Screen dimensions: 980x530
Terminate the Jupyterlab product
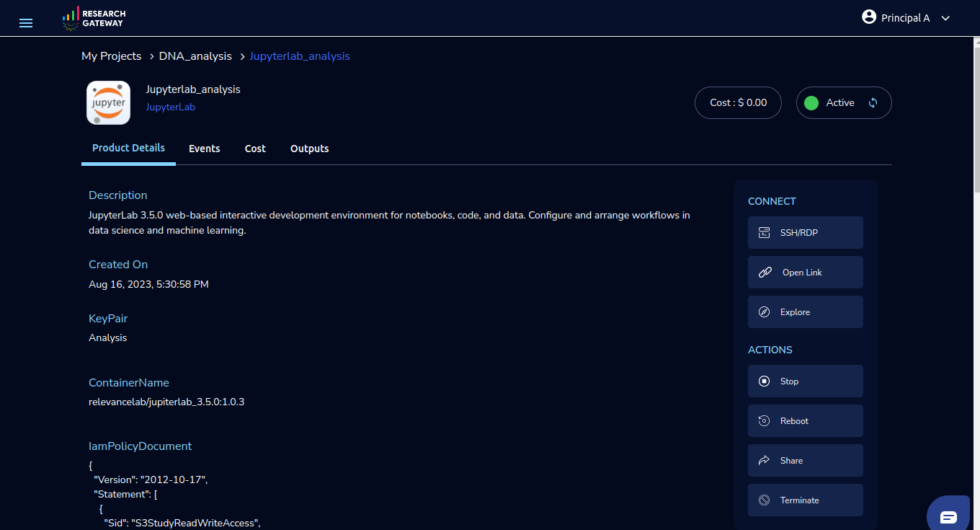coord(806,500)
